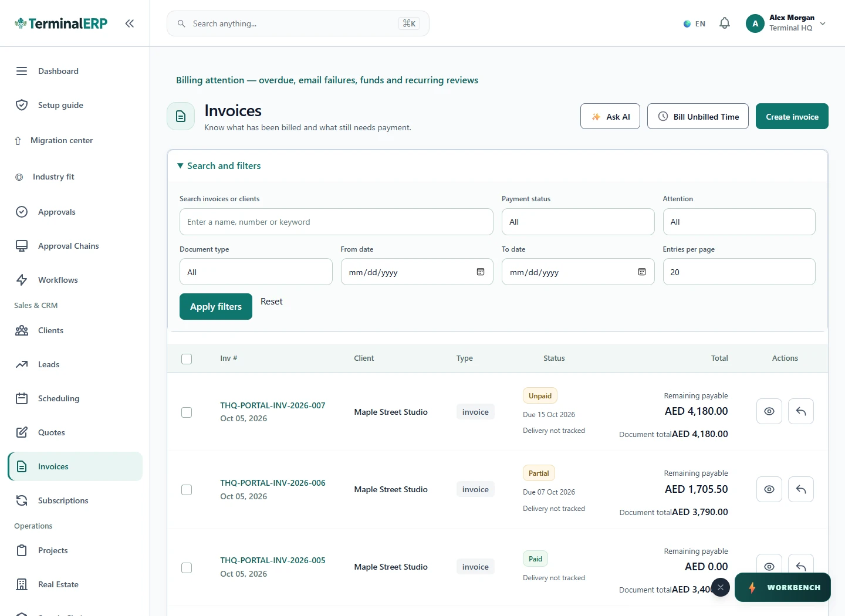
Task: Open Clients under Sales & CRM
Action: [75, 330]
